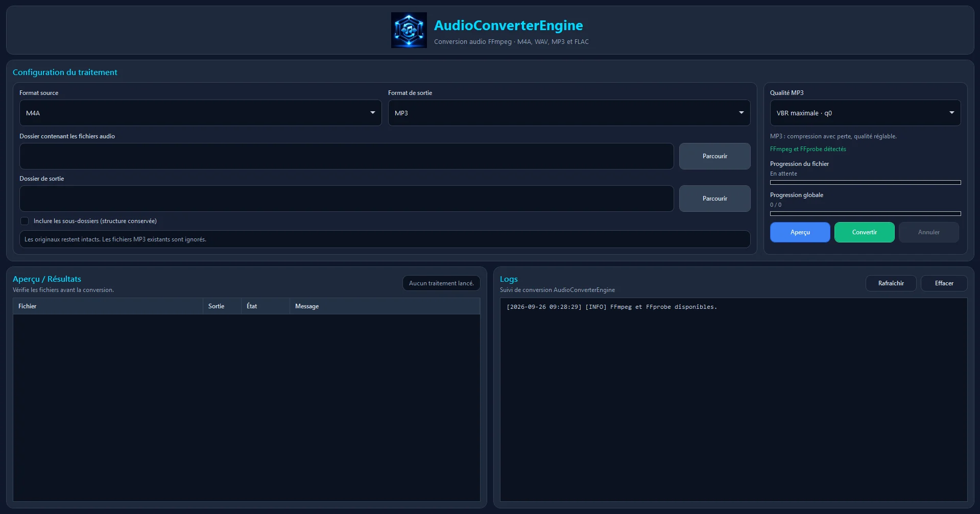Select the Fichier column header
The height and width of the screenshot is (514, 980).
click(108, 306)
